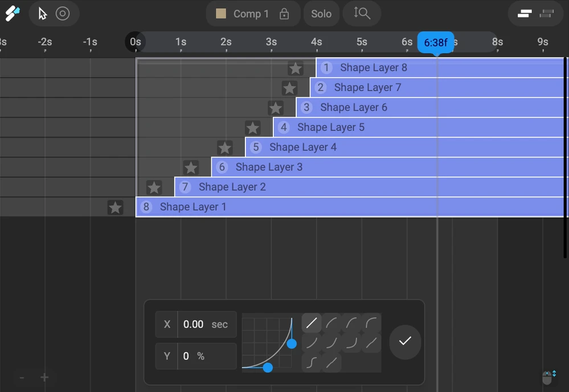Screen dimensions: 569x392
Task: Click the timeline zoom magnifier icon
Action: click(x=362, y=14)
